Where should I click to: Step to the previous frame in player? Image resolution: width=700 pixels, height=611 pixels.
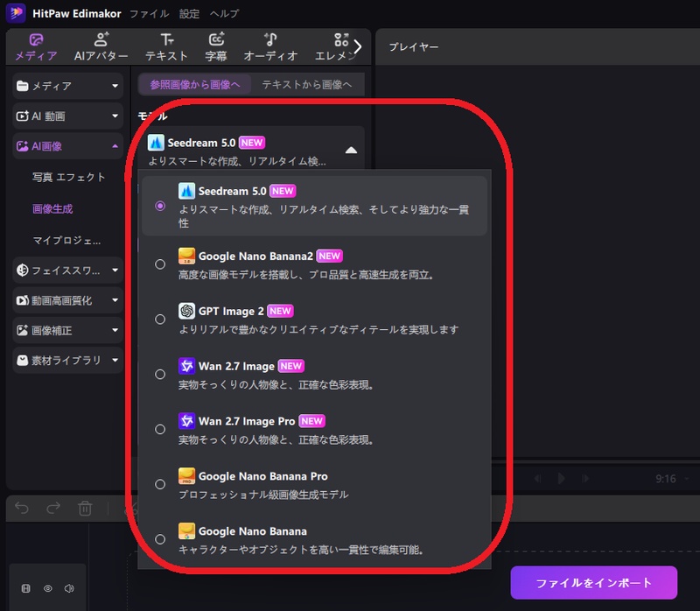pyautogui.click(x=537, y=478)
